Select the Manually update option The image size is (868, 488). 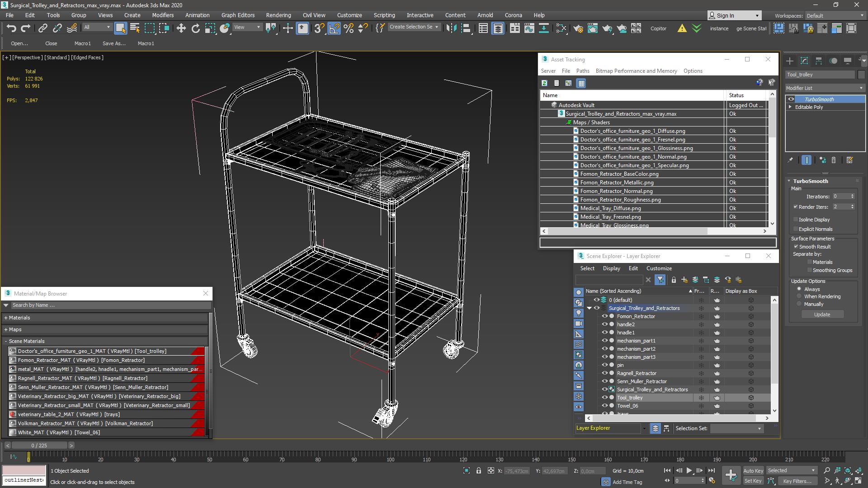(x=799, y=304)
